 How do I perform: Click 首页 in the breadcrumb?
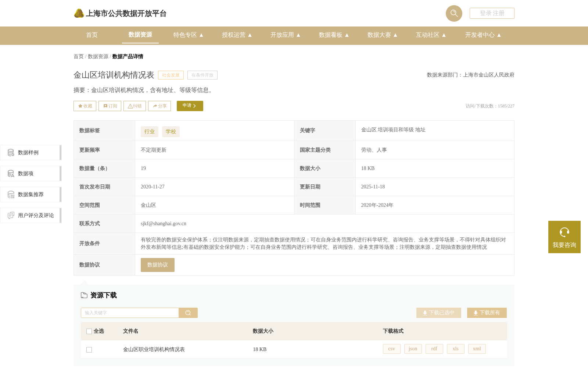(79, 57)
